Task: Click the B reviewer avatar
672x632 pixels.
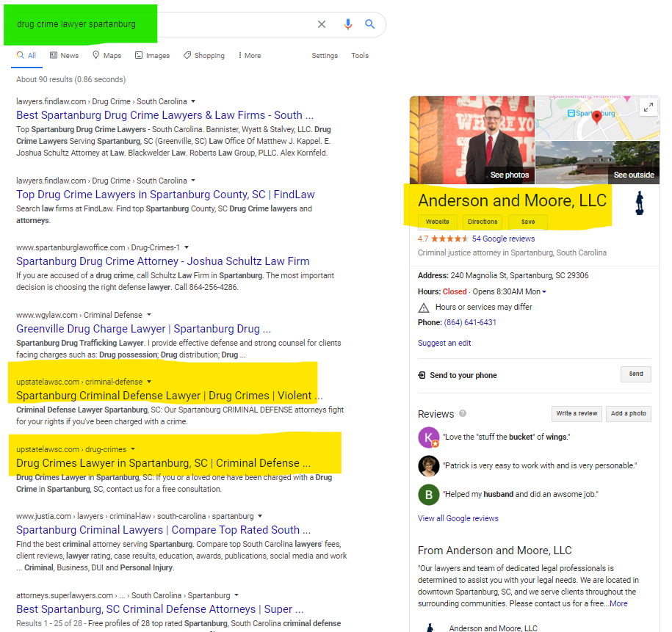Action: coord(429,495)
